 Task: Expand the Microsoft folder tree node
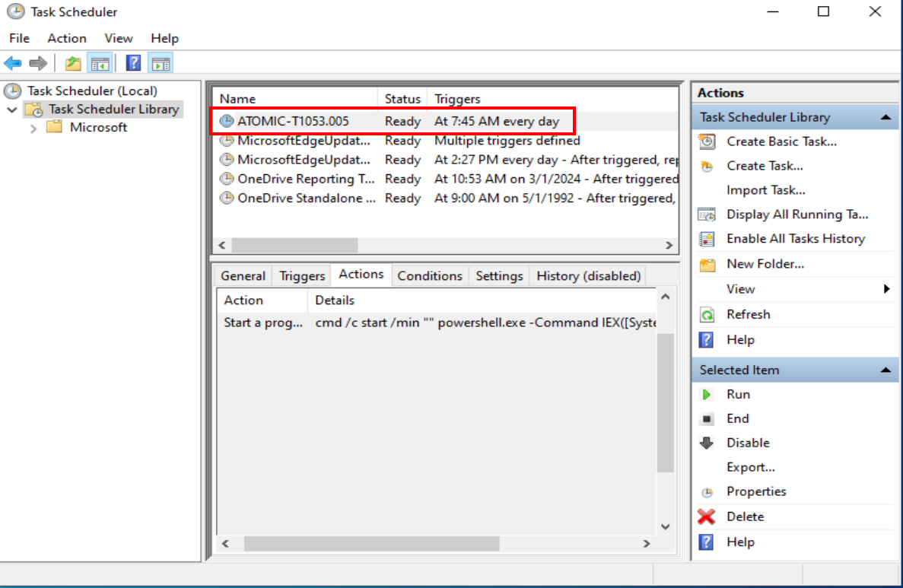pos(33,128)
